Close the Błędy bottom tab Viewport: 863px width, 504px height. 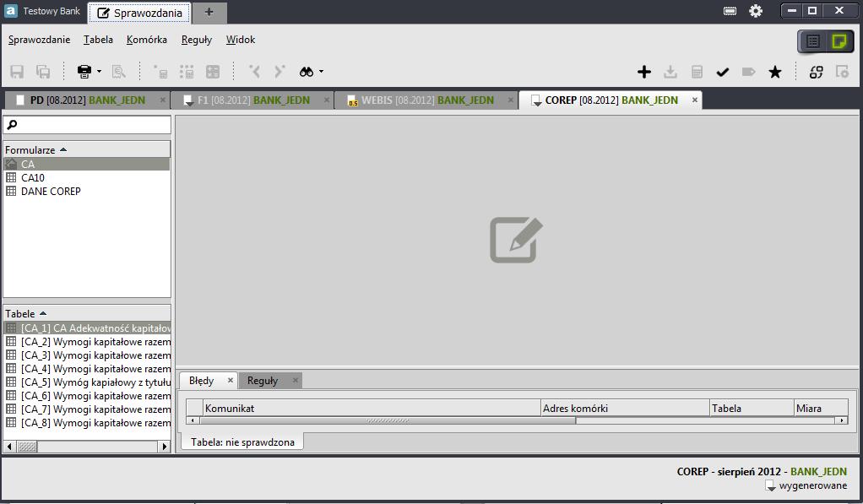(231, 380)
